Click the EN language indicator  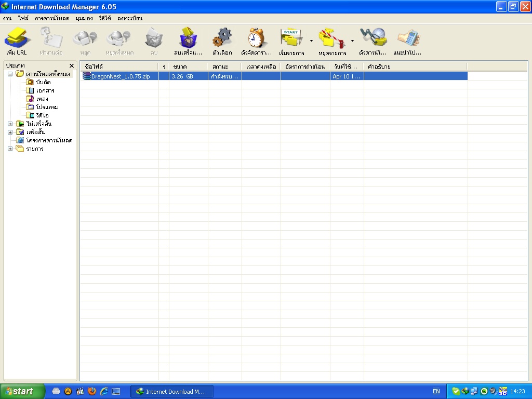pos(436,392)
